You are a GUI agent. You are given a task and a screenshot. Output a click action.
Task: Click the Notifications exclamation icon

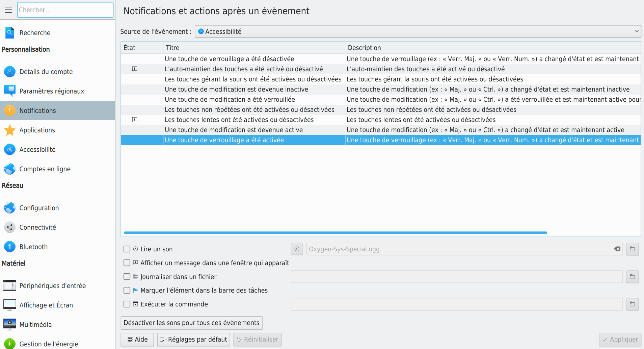(10, 110)
